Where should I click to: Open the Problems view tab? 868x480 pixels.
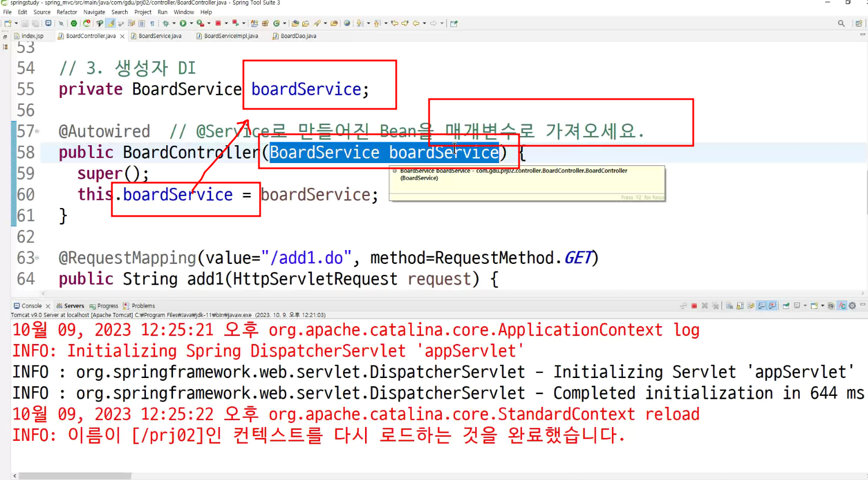(139, 306)
